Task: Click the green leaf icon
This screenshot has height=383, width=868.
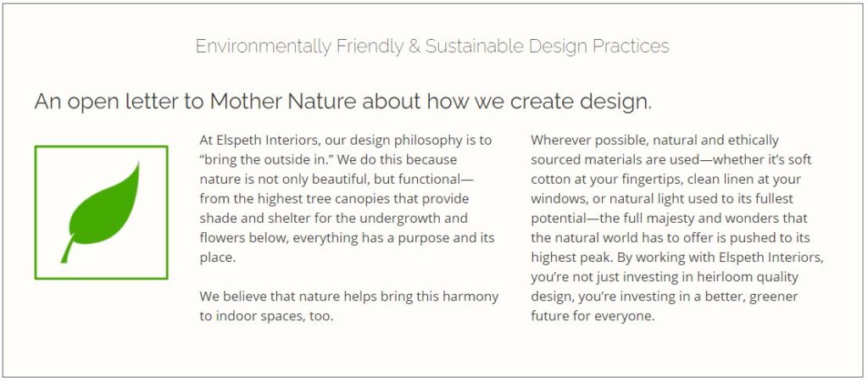Action: 101,212
